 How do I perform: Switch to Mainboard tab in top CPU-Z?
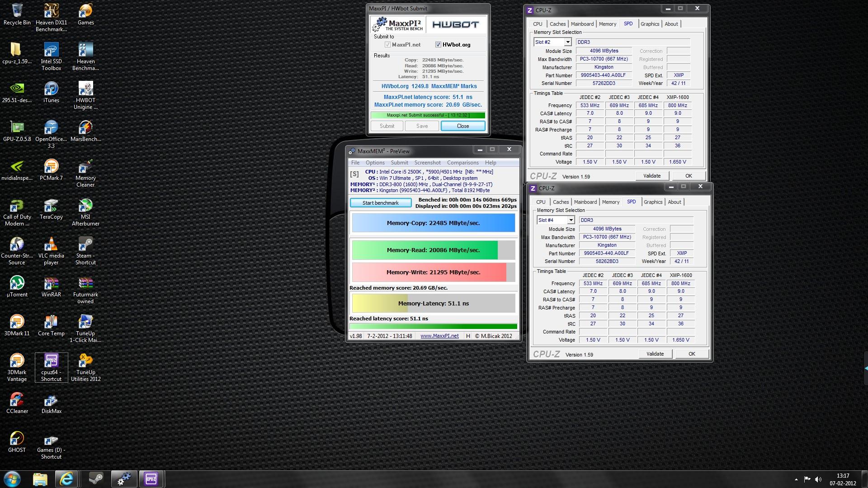[x=582, y=24]
